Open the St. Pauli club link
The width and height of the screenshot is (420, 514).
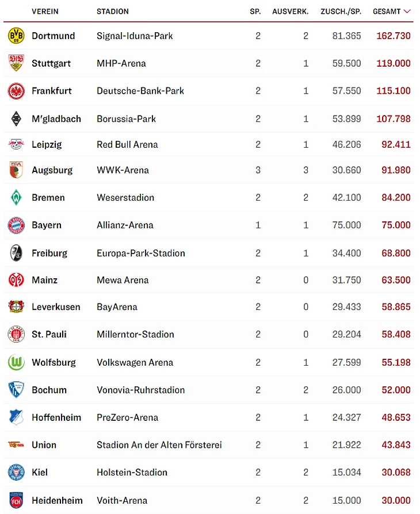tap(49, 334)
